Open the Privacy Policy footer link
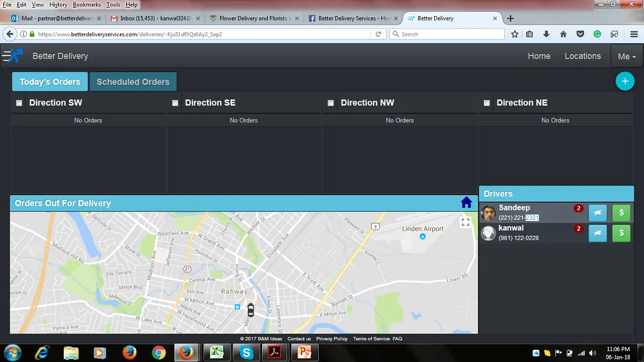This screenshot has height=362, width=644. pyautogui.click(x=332, y=339)
